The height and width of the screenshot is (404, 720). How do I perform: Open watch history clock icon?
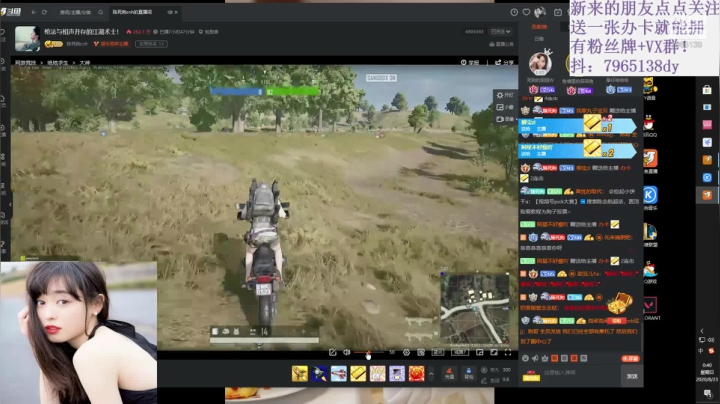coord(514,12)
